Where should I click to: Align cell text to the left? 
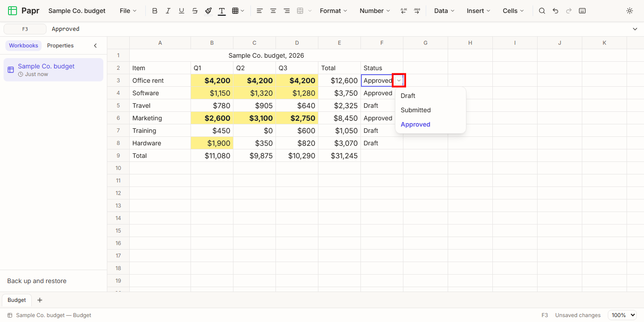pos(259,11)
